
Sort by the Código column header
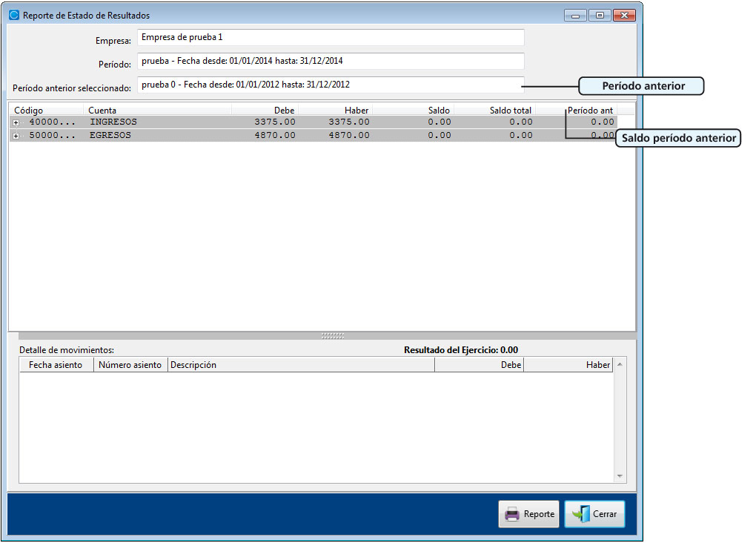click(46, 111)
